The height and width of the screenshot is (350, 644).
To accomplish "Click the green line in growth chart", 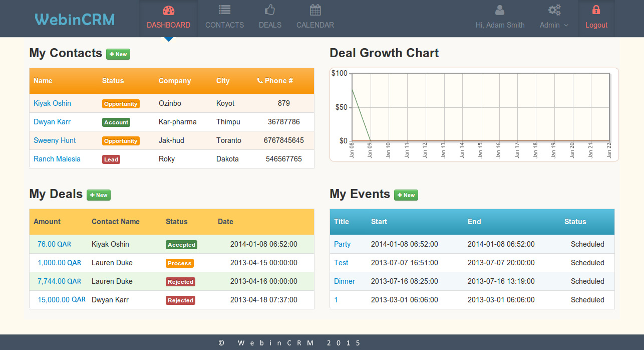I will [x=361, y=115].
